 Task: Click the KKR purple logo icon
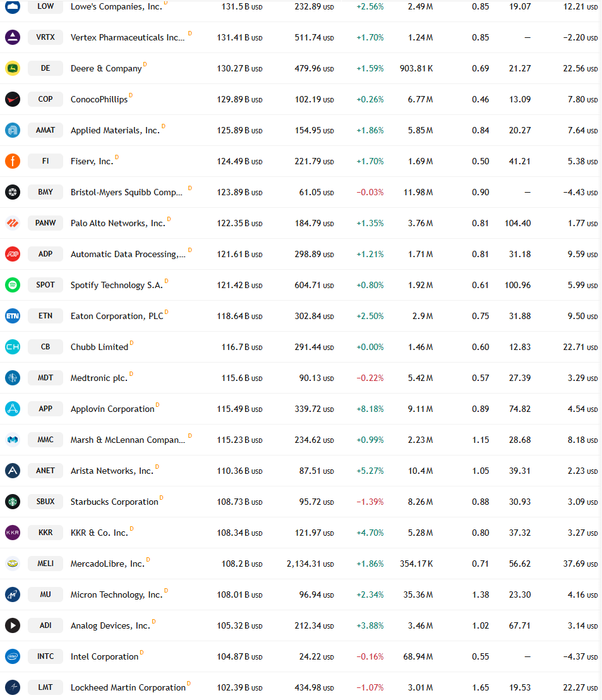[x=13, y=532]
